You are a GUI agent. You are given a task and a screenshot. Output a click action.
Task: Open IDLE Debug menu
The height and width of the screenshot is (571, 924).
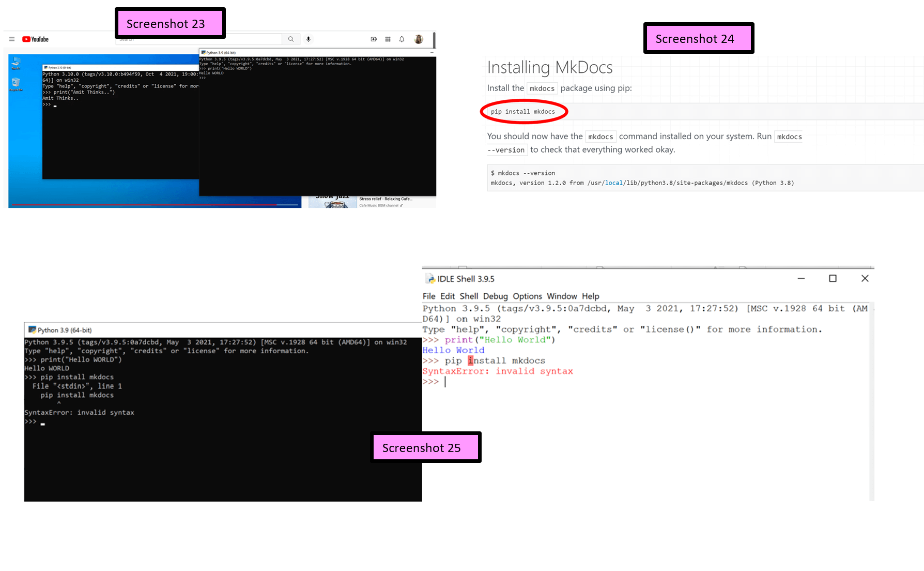click(496, 296)
